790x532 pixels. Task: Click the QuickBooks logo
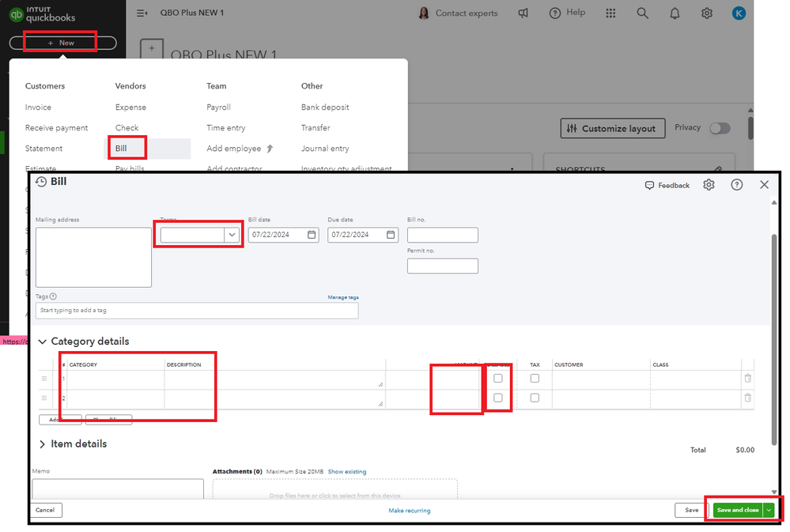43,14
